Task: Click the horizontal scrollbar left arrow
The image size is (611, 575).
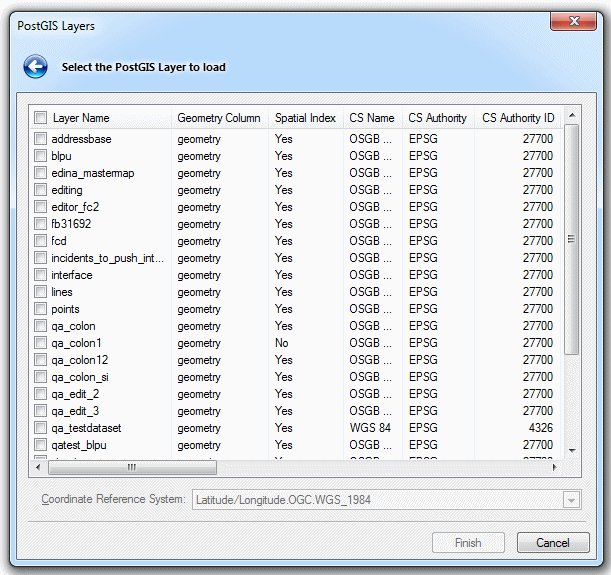Action: click(38, 467)
